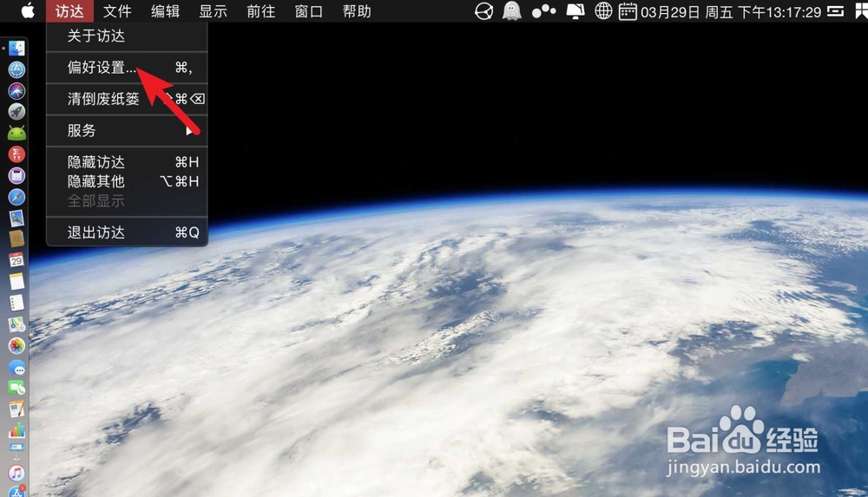This screenshot has height=497, width=868.
Task: Open iTunes music app in Dock
Action: click(x=16, y=474)
